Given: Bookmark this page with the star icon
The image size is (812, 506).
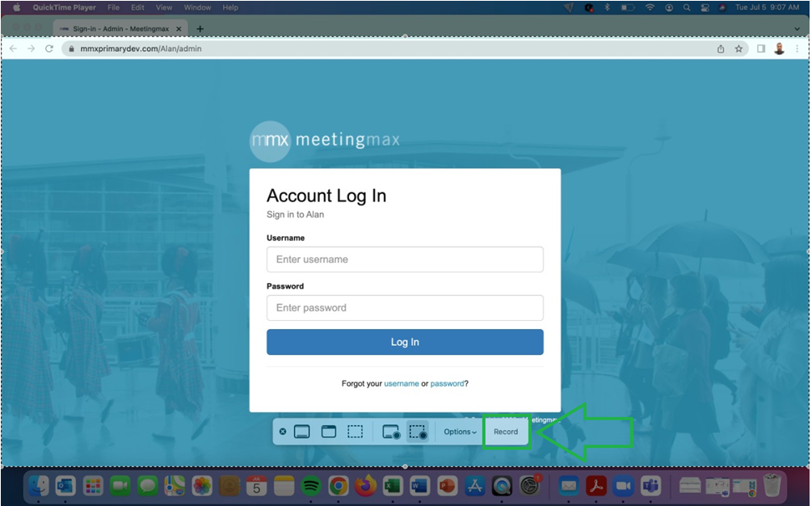Looking at the screenshot, I should (x=739, y=48).
